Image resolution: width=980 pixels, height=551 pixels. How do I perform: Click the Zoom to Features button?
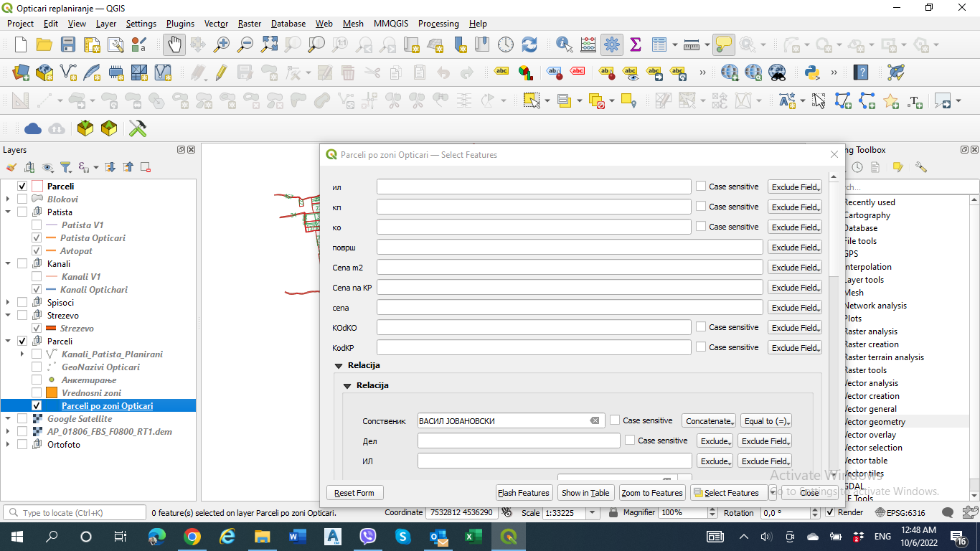[651, 492]
